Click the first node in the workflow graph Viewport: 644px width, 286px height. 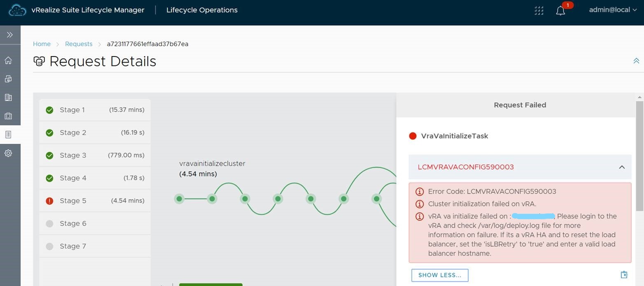[179, 199]
